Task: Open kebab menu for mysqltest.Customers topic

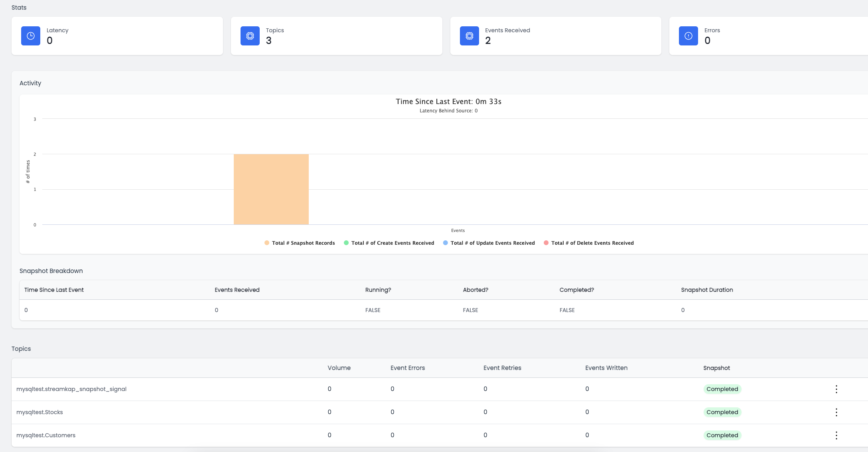Action: coord(836,435)
